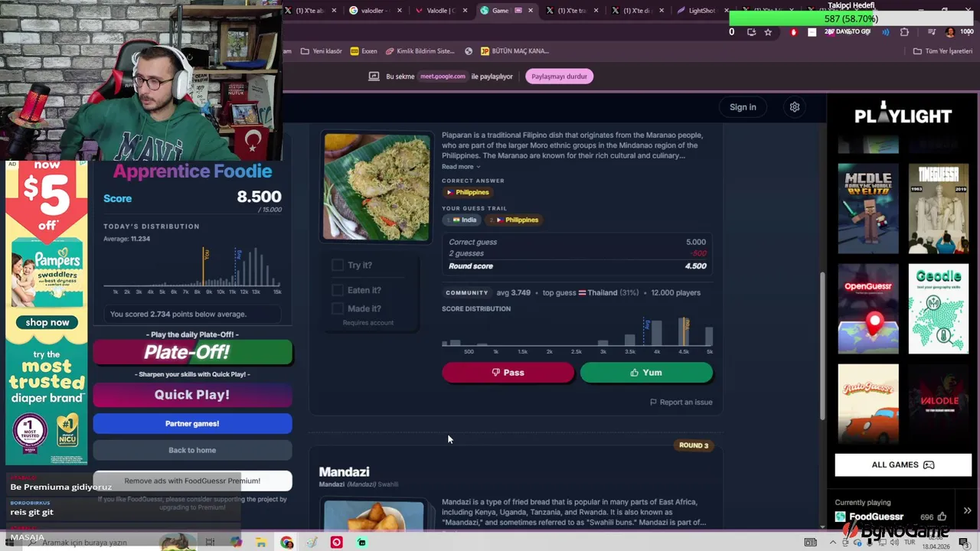Open the BÜTÜN MAÇ KANA... bookmark
This screenshot has height=551, width=980.
514,51
